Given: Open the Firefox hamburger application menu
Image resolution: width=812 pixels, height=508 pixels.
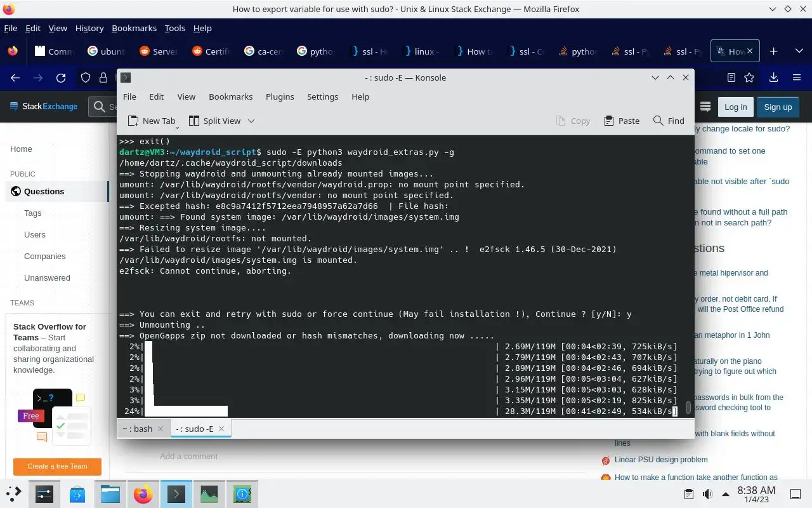Looking at the screenshot, I should click(x=797, y=77).
